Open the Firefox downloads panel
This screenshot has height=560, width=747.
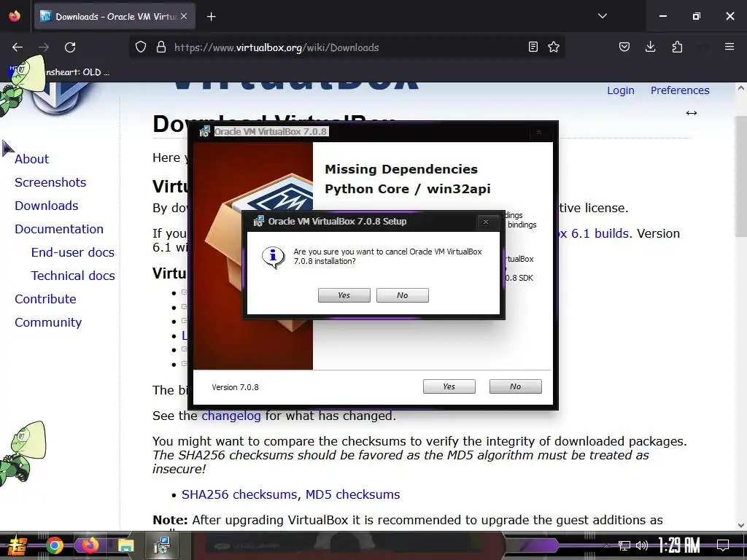coord(650,47)
